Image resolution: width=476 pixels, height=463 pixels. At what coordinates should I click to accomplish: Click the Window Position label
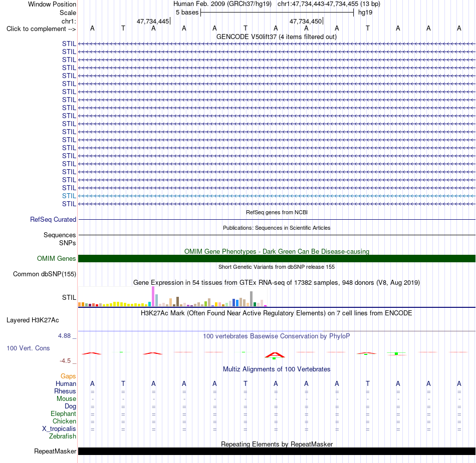pos(52,4)
